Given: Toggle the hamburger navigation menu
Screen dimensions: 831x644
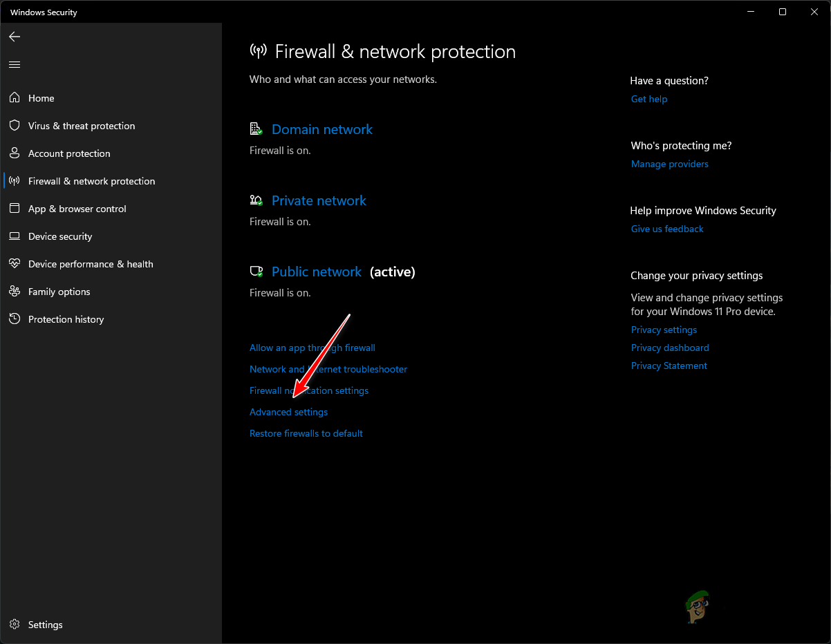Looking at the screenshot, I should 14,64.
